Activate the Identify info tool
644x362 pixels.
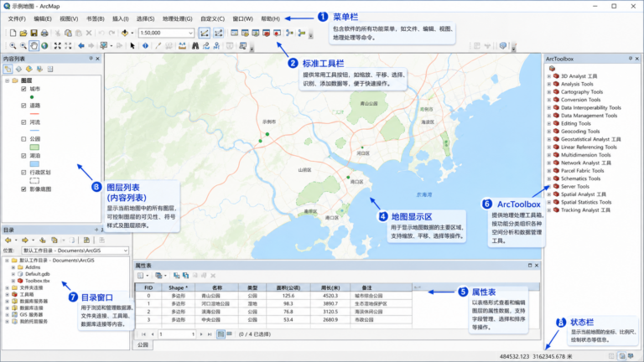pyautogui.click(x=145, y=46)
